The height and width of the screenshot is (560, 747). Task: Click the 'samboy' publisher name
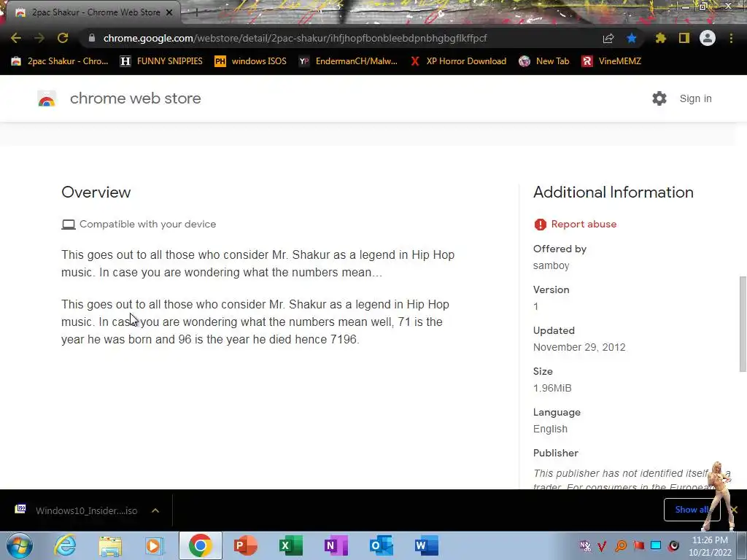[551, 265]
